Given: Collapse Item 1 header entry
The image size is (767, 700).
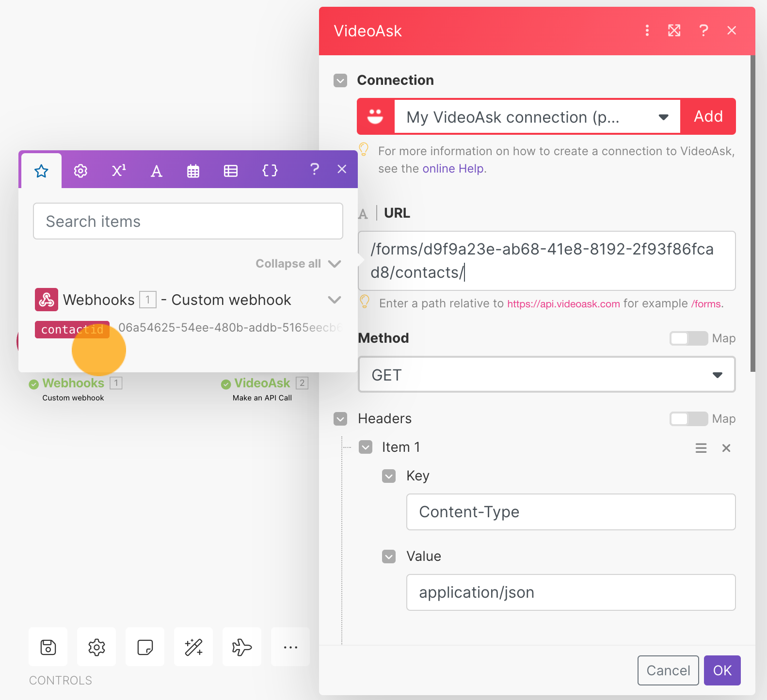Looking at the screenshot, I should click(366, 447).
